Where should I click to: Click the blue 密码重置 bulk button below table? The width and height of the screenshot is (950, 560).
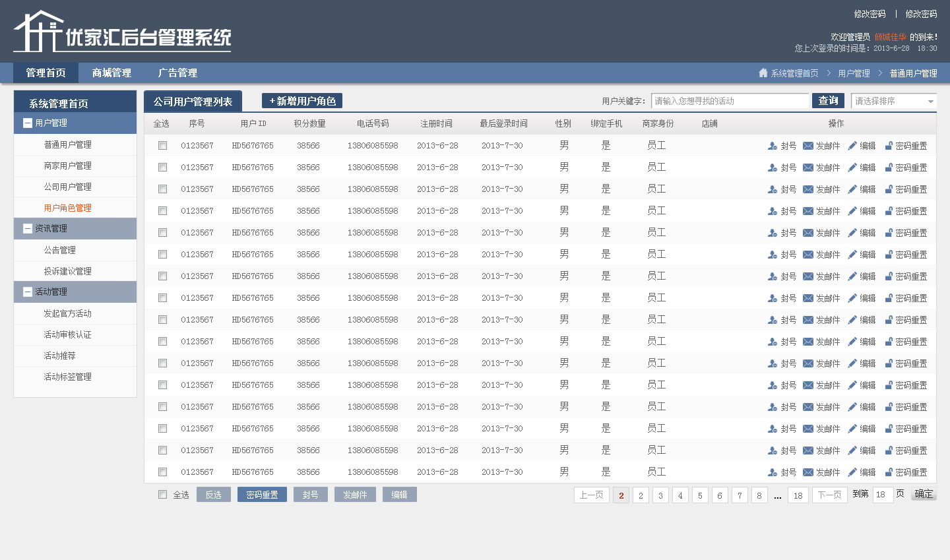click(x=262, y=495)
